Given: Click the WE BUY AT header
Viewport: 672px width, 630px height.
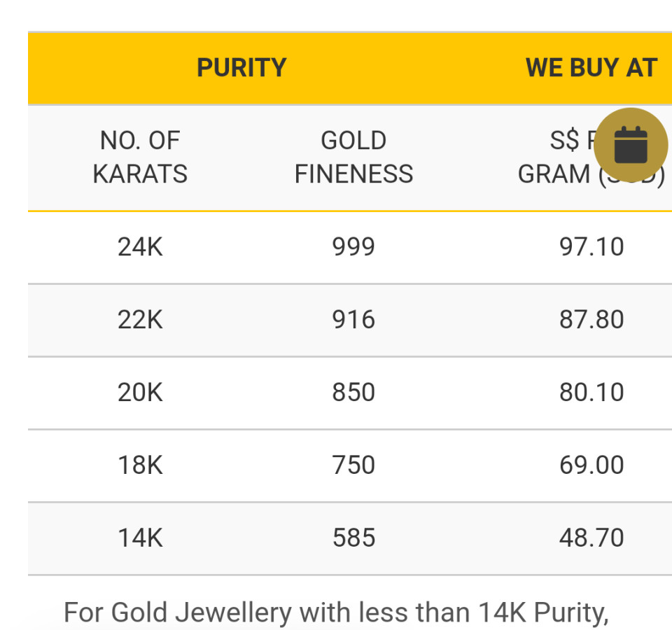Looking at the screenshot, I should [x=591, y=68].
